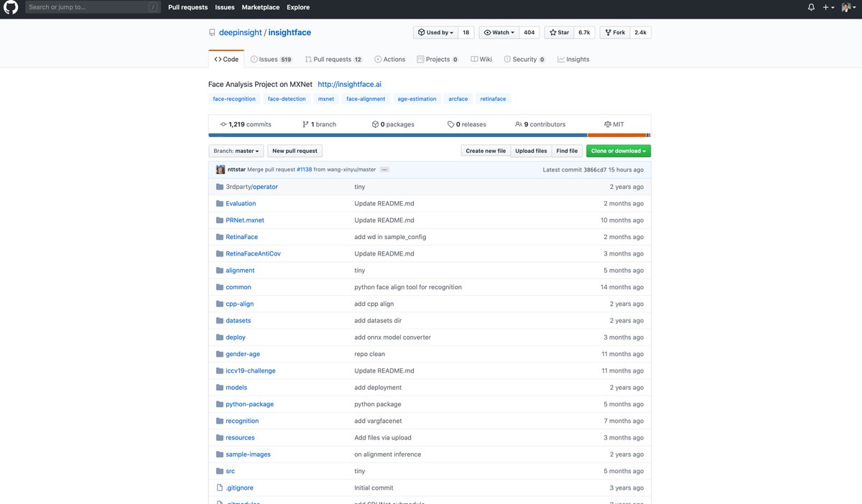Open the recognition folder icon
862x504 pixels.
coord(220,421)
